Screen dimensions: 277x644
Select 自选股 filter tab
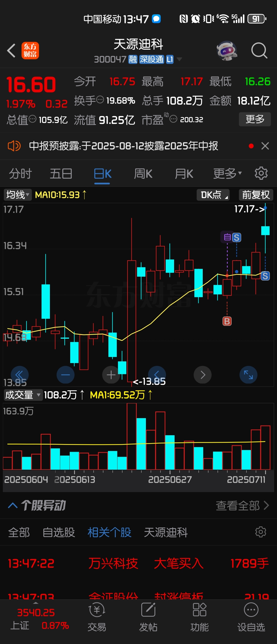coord(59,532)
